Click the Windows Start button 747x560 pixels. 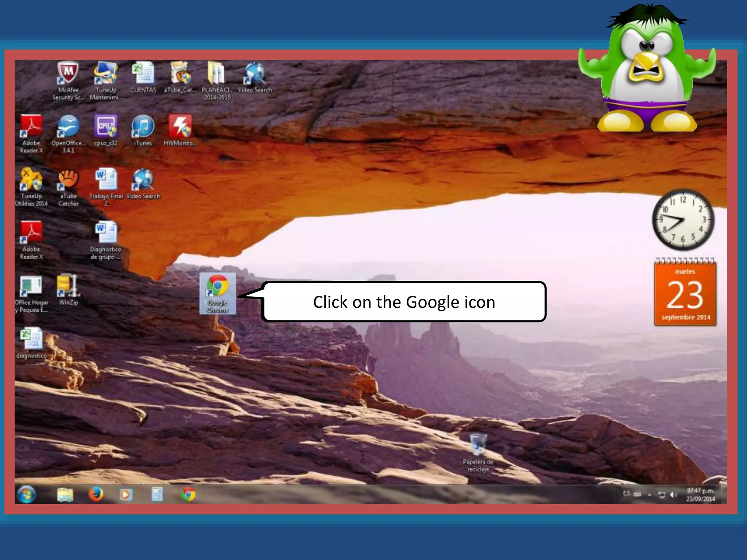pyautogui.click(x=26, y=495)
